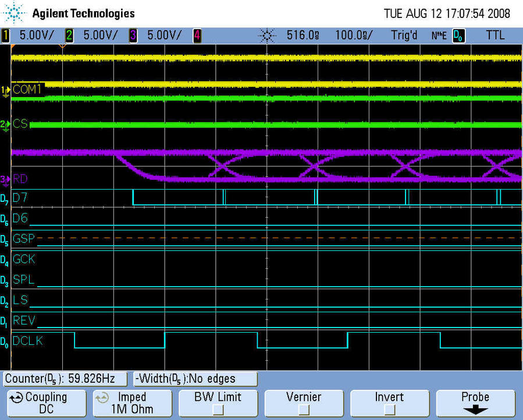Select the pink channel 4 indicator

click(x=197, y=35)
